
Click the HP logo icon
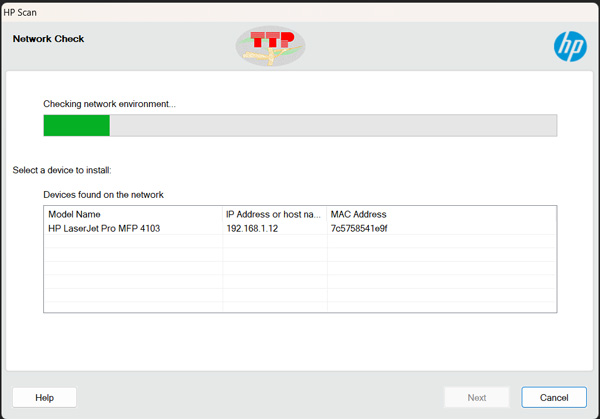click(570, 46)
